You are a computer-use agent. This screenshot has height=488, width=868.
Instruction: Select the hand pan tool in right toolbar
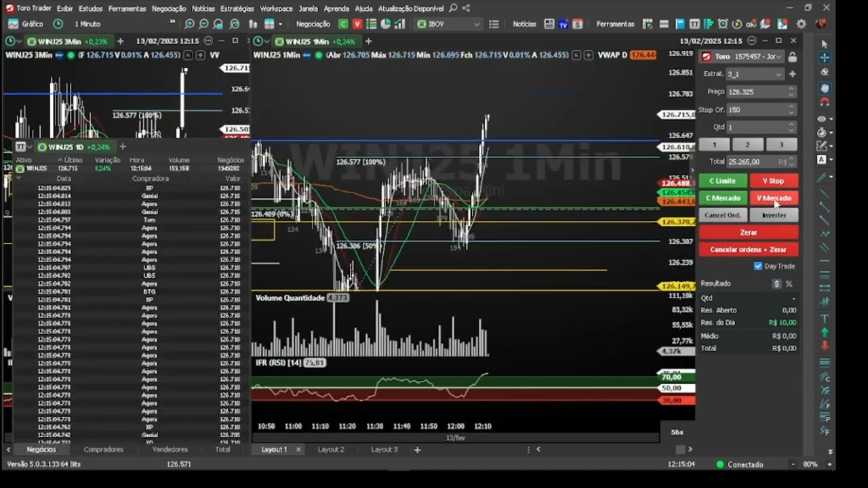click(825, 88)
